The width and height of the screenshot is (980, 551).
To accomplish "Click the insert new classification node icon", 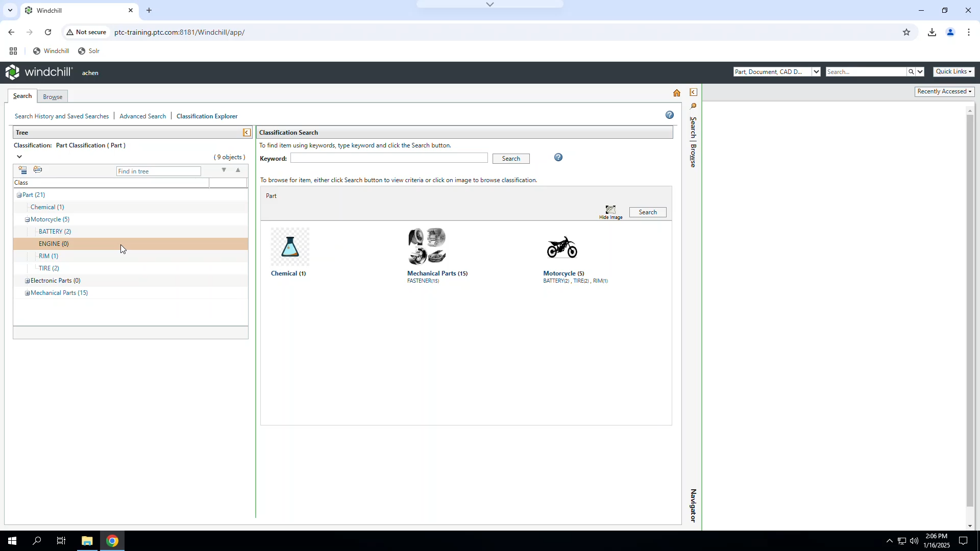I will point(22,170).
